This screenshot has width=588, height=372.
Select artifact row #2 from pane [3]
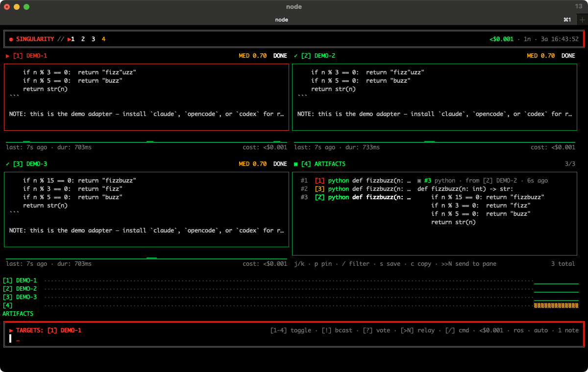tap(356, 189)
